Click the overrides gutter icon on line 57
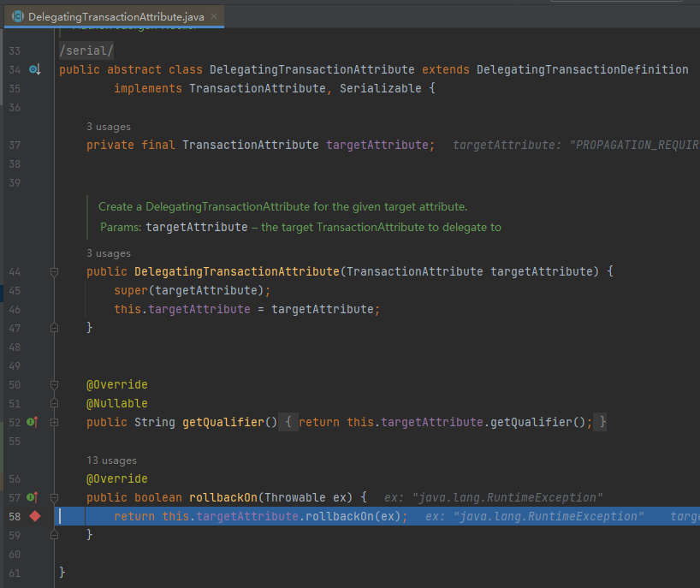This screenshot has width=700, height=588. pos(33,497)
